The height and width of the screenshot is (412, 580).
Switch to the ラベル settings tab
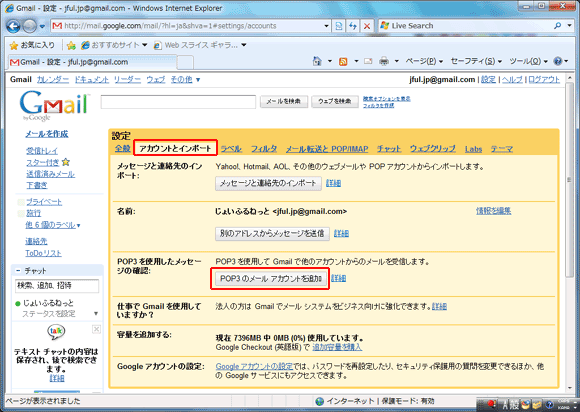pyautogui.click(x=231, y=149)
